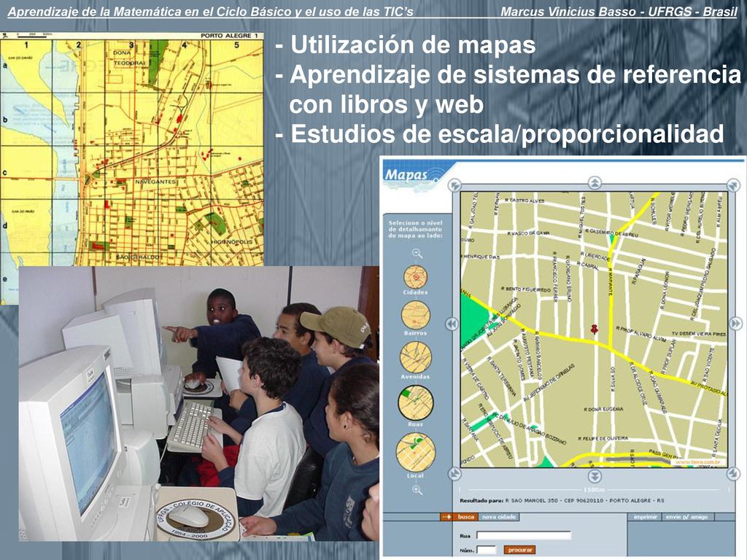Select the Ruas detail level circle
Image resolution: width=747 pixels, height=560 pixels.
[x=415, y=402]
